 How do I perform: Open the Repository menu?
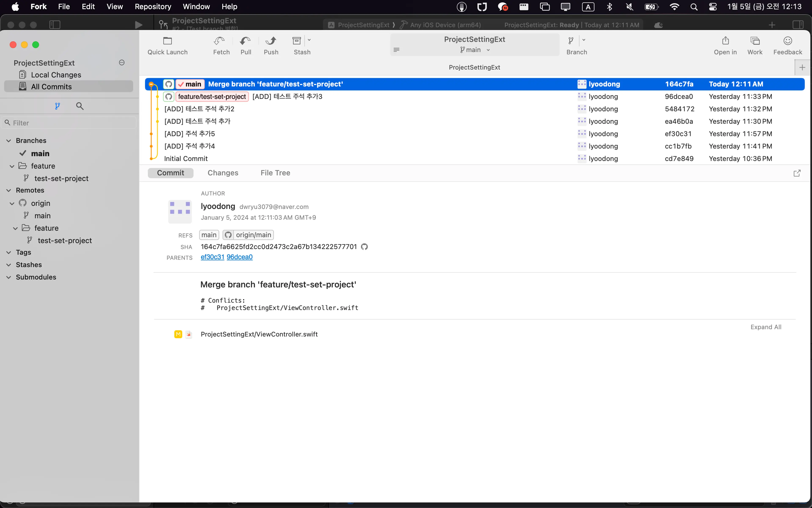[x=153, y=6]
